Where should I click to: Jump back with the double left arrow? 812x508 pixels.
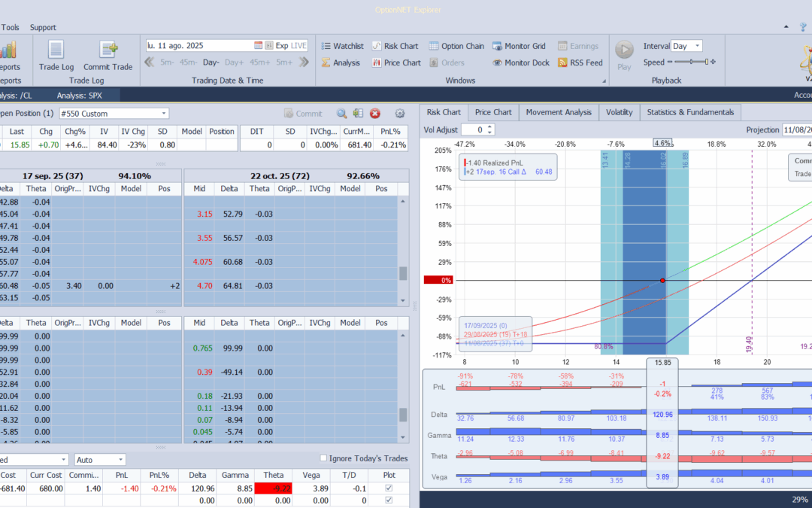click(149, 62)
